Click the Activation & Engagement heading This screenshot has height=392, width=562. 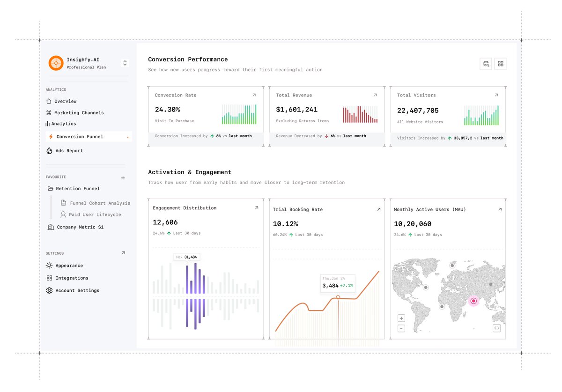click(190, 172)
